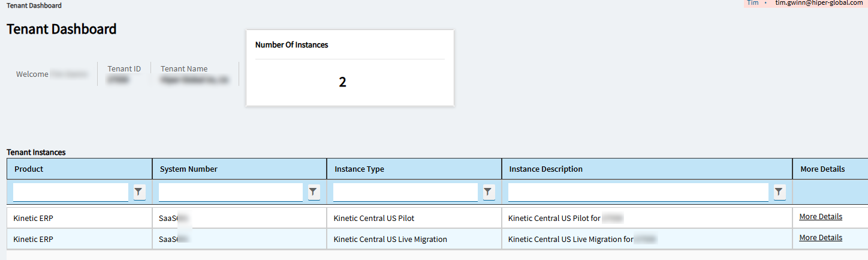Select the Kinetic ERP cell in the Pilot row
The width and height of the screenshot is (868, 260).
click(x=80, y=218)
